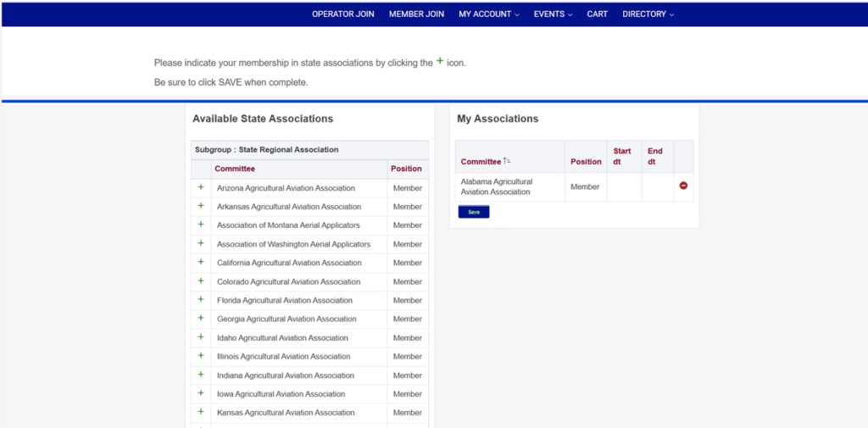Open the My Account dropdown menu
Screen dimensions: 868x428
click(x=489, y=14)
